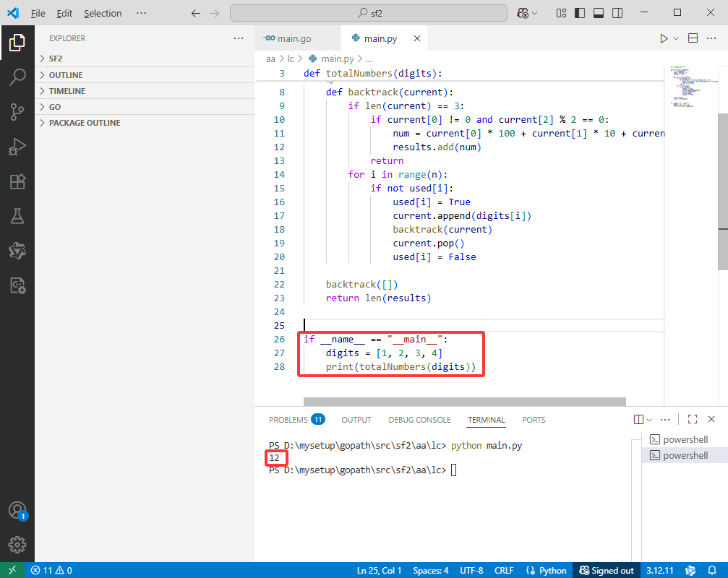Screen dimensions: 728x578
Task: Click Ln 25, Col 1 in status bar
Action: [x=379, y=570]
